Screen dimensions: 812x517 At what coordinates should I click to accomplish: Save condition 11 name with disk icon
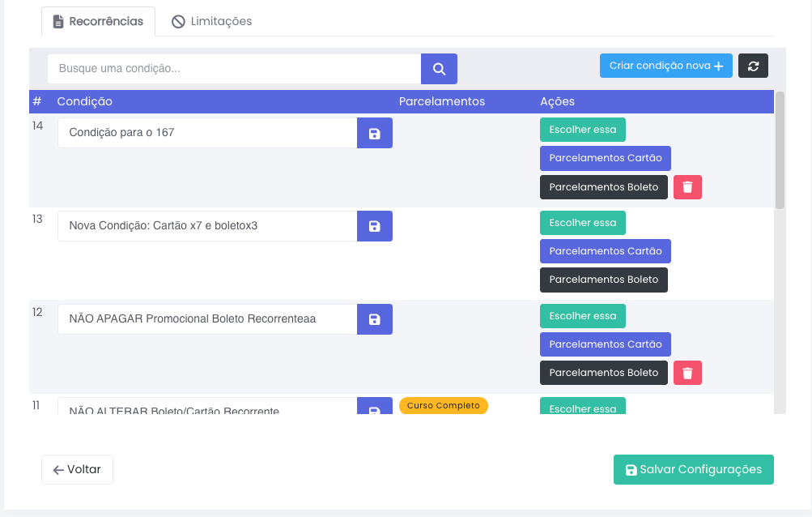(x=374, y=408)
